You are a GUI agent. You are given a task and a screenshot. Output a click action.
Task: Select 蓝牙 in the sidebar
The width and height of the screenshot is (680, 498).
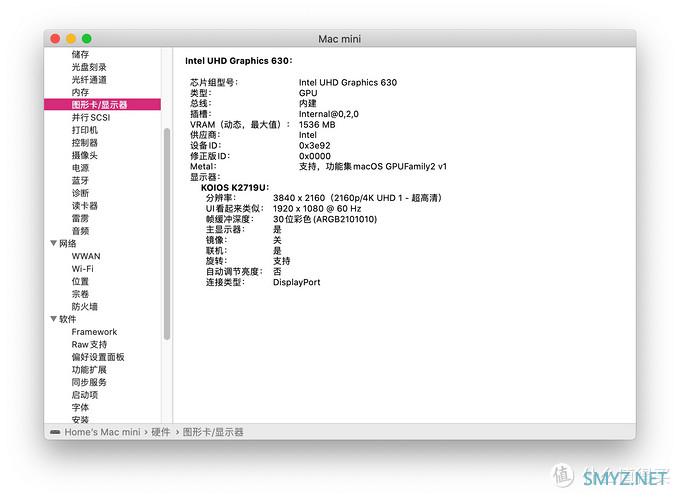(80, 180)
